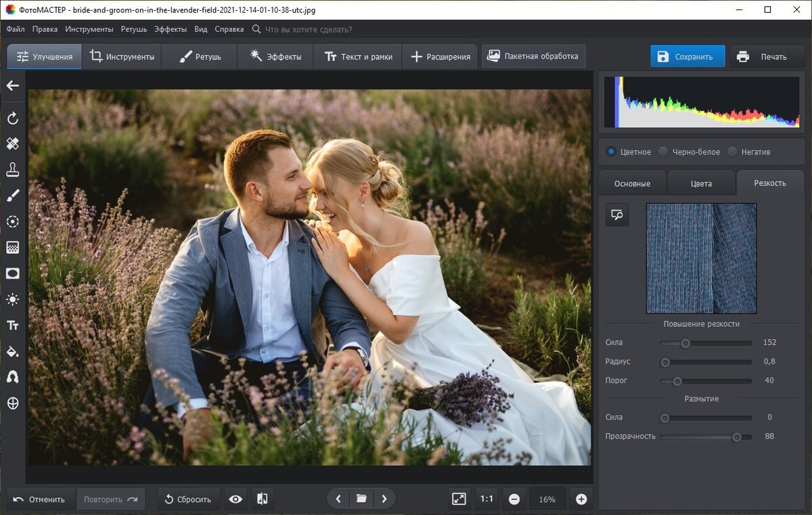812x515 pixels.
Task: Click the Прозрачность slider handle
Action: (737, 437)
